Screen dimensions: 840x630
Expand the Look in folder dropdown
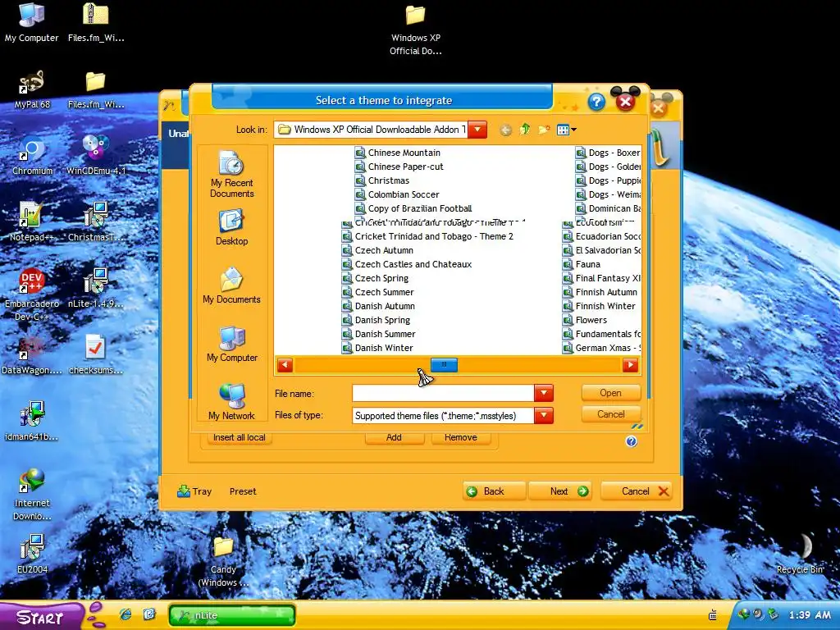pos(477,130)
